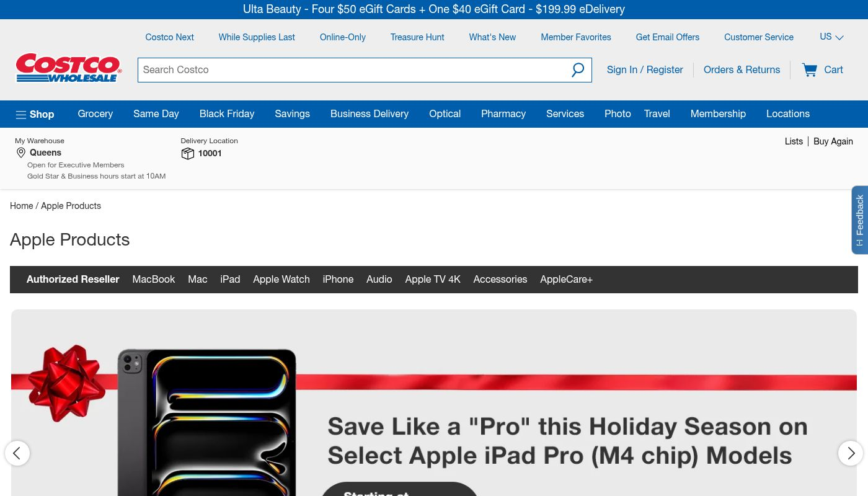Expand the US country selector dropdown

coord(831,37)
